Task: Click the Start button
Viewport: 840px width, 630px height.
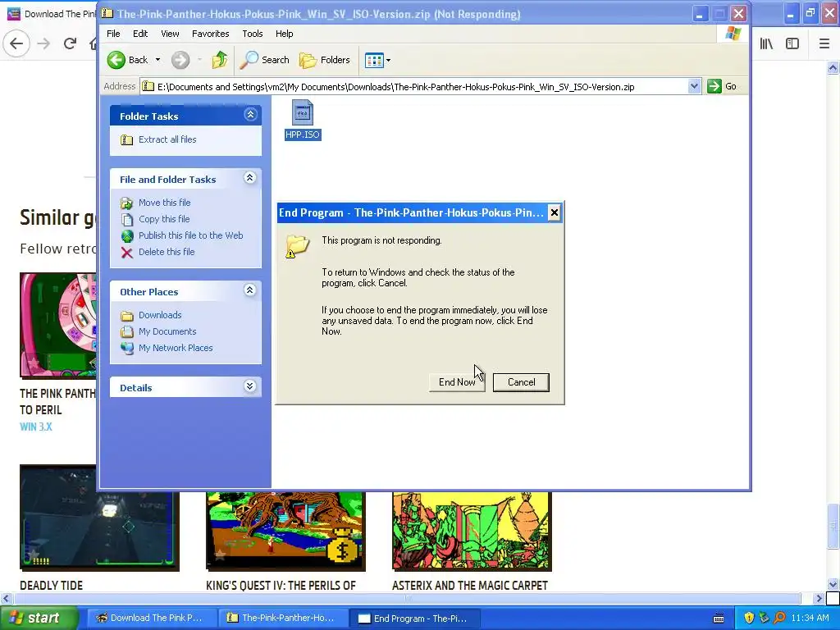Action: (39, 618)
